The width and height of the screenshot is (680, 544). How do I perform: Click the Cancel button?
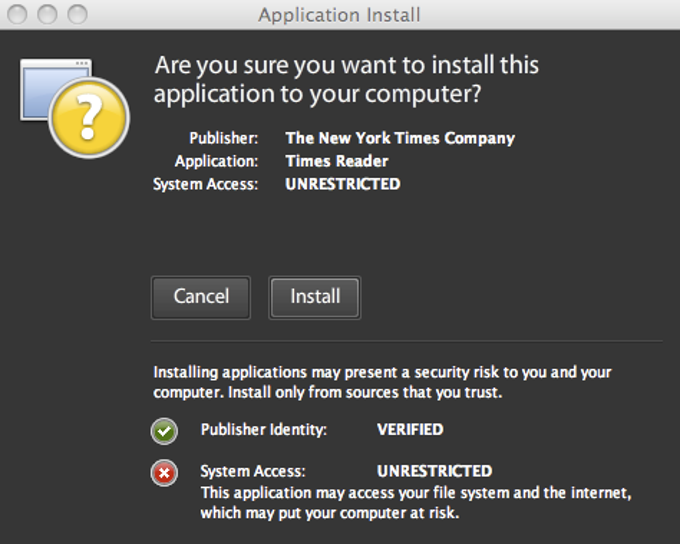tap(201, 298)
